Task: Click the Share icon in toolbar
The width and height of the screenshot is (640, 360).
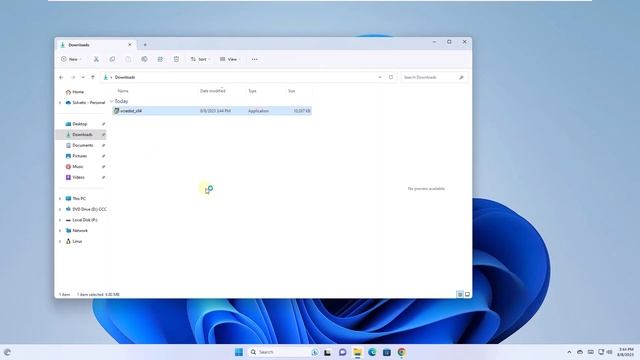Action: tap(160, 59)
